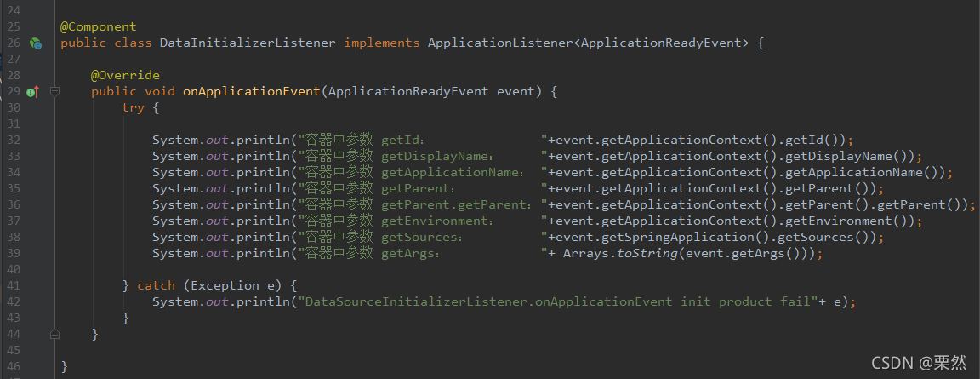Screen dimensions: 980x379
Task: Click the @Component annotation
Action: tap(98, 27)
